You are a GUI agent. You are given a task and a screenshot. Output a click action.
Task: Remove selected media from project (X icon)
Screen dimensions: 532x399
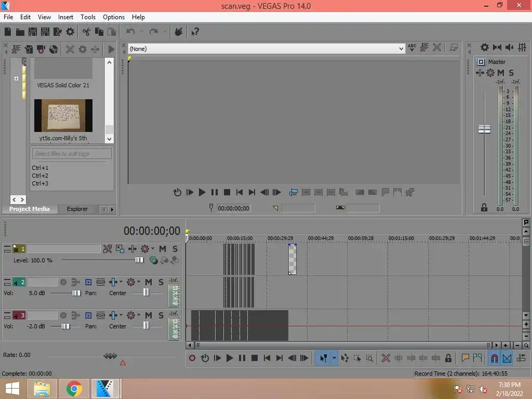(x=70, y=49)
